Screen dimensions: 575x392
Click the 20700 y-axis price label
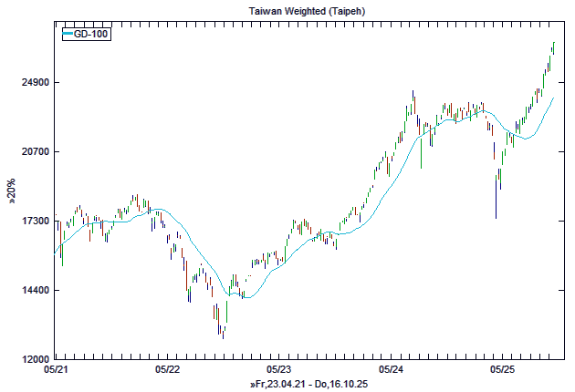tap(34, 151)
